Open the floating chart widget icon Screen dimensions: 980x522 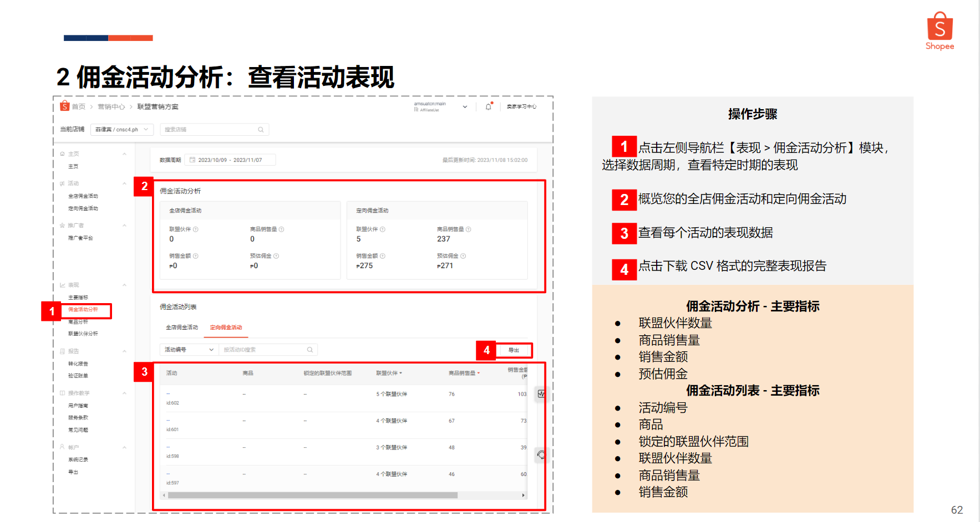click(541, 394)
